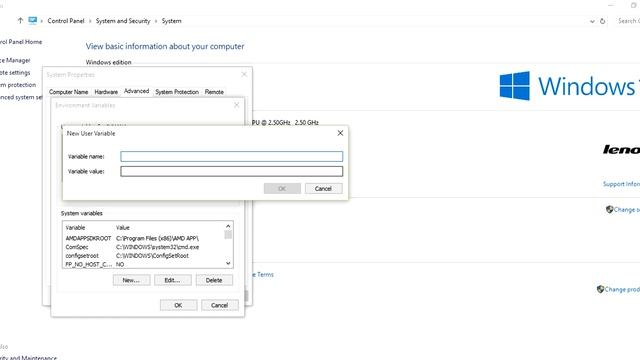Click the Windows logo icon
The image size is (640, 360).
pos(515,86)
